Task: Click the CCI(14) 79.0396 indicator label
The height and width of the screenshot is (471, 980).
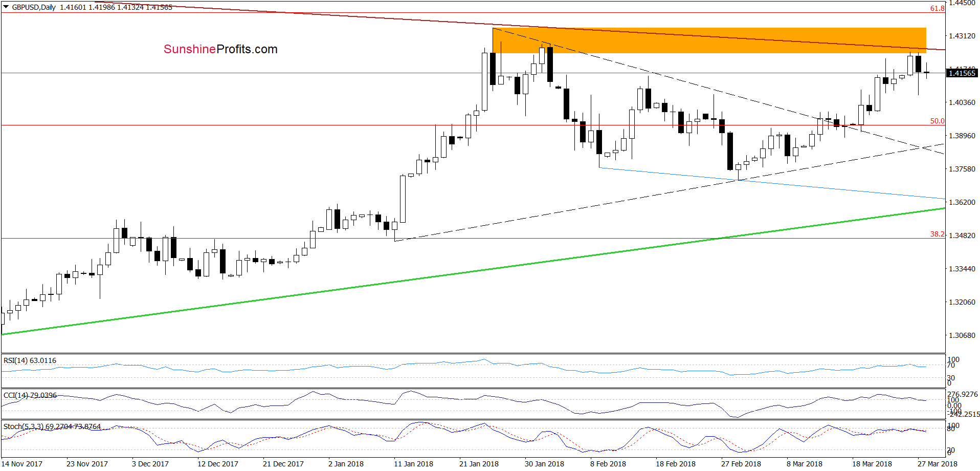Action: click(30, 395)
